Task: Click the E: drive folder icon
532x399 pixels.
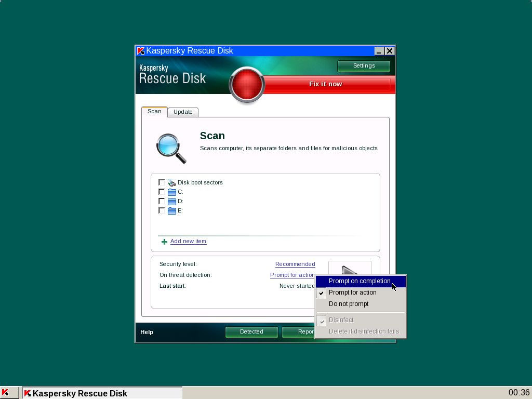Action: [172, 211]
